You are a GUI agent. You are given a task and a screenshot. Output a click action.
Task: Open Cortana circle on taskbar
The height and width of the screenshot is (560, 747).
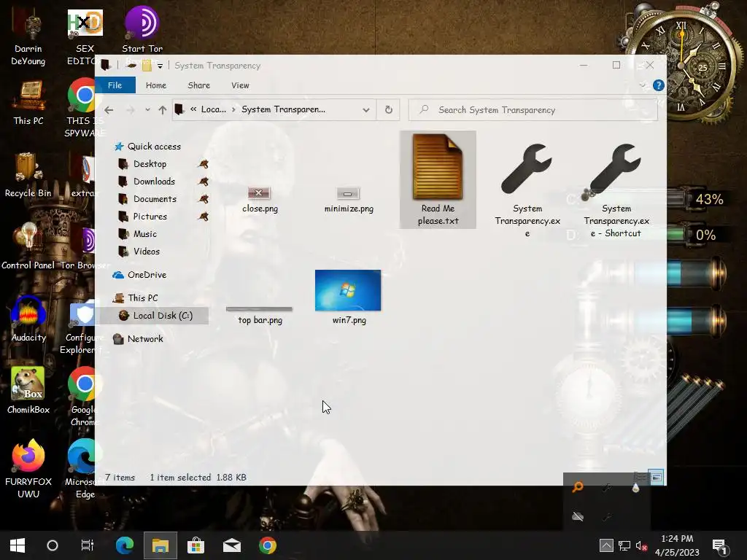(x=53, y=545)
